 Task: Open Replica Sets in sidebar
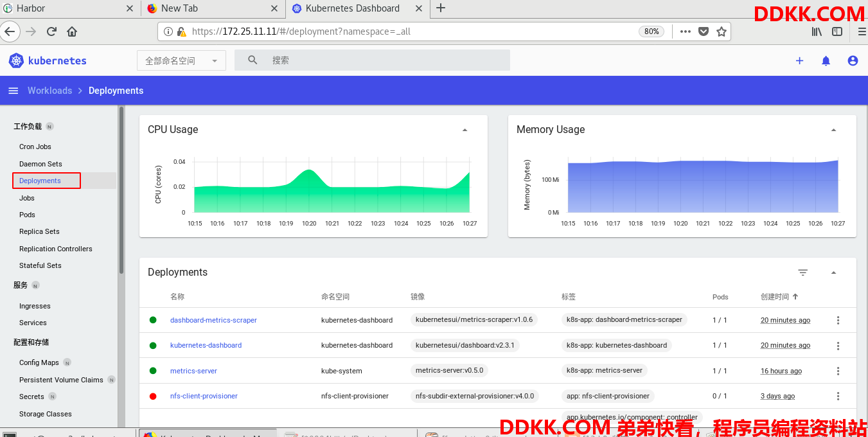tap(39, 231)
